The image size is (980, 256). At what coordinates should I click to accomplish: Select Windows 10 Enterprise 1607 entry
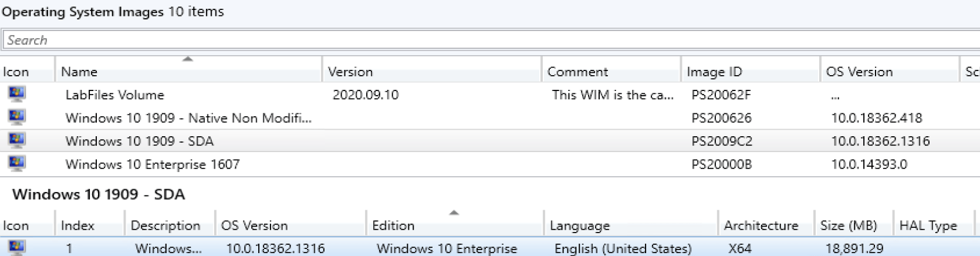point(153,164)
